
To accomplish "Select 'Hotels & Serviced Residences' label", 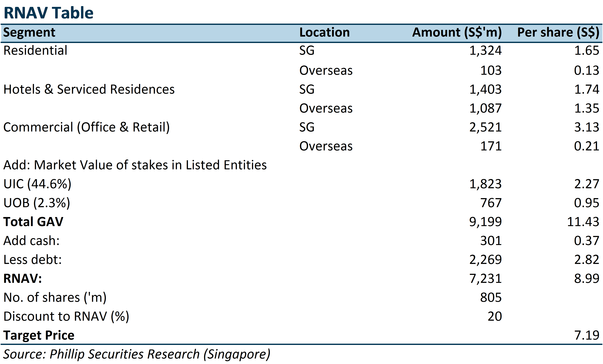I will pos(89,89).
